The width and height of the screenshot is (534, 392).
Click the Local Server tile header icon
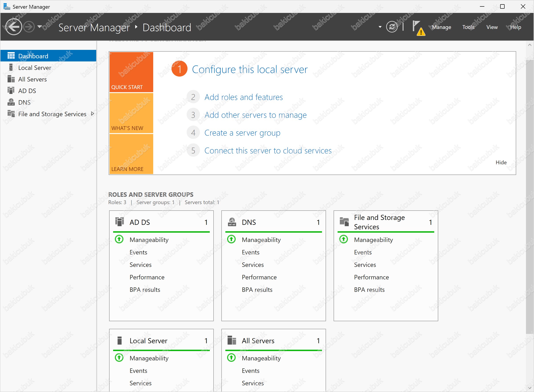coord(119,341)
